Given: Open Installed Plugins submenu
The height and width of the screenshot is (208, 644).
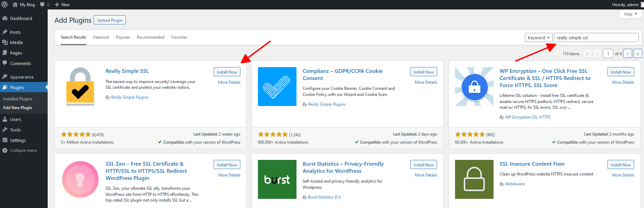Looking at the screenshot, I should [18, 99].
